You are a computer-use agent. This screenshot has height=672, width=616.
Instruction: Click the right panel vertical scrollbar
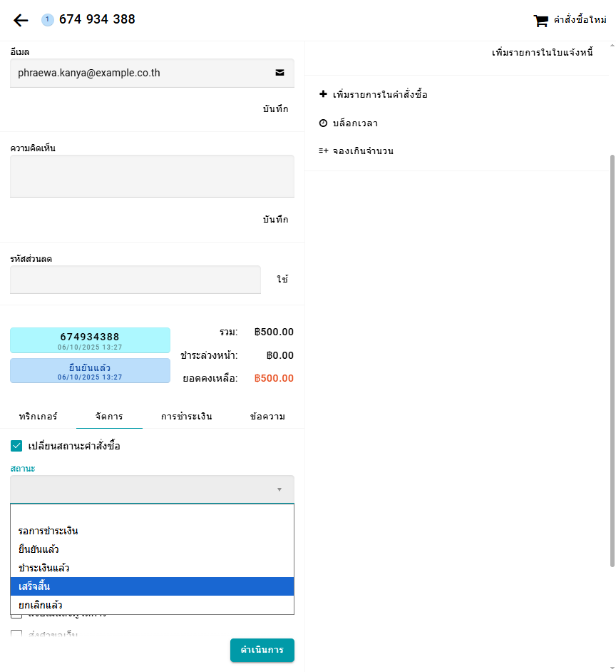click(x=612, y=357)
